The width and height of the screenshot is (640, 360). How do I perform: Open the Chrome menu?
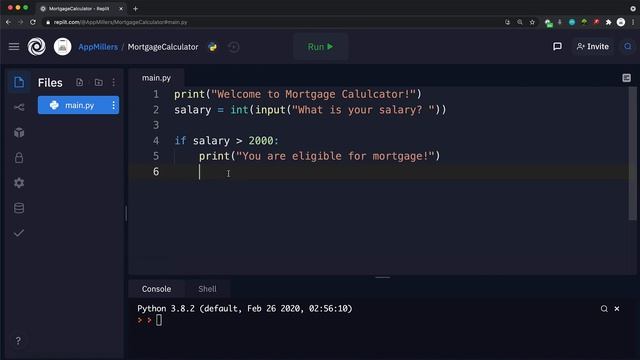[x=633, y=22]
